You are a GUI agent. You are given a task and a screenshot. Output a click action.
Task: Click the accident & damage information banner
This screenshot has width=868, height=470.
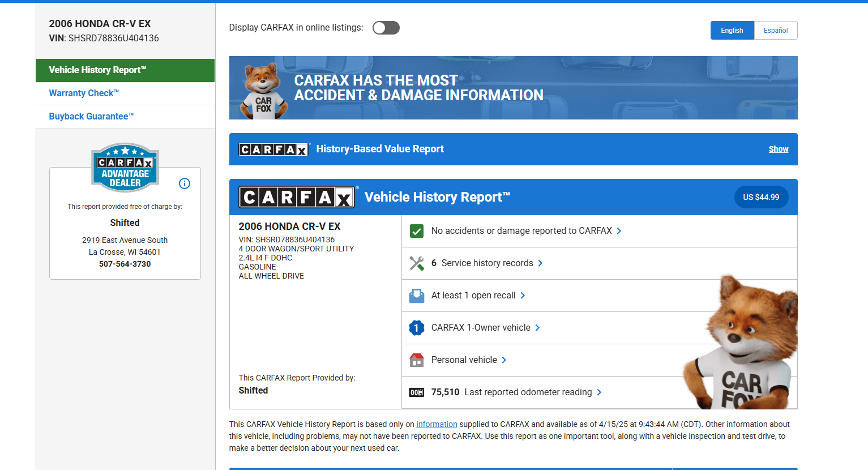(513, 88)
